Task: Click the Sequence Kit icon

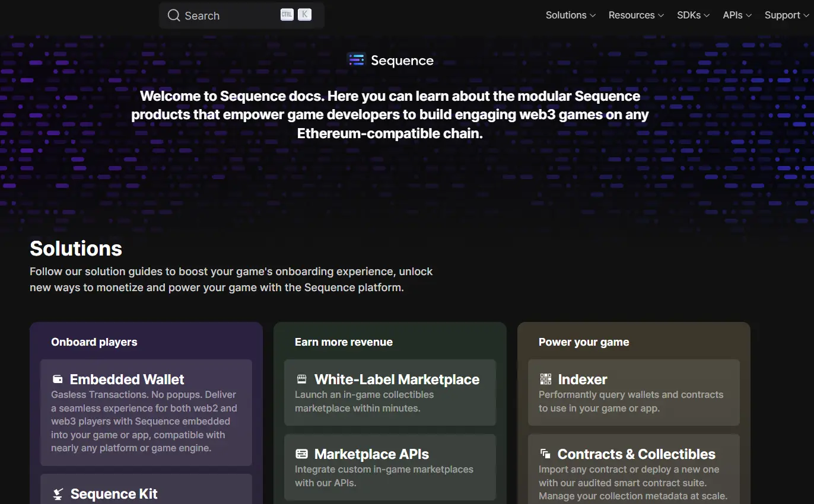Action: 58,494
